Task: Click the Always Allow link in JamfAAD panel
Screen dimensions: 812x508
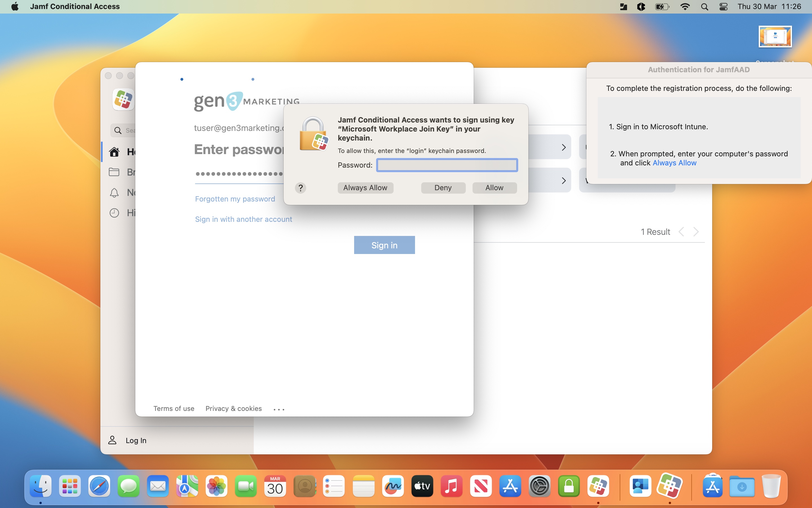Action: pos(674,163)
